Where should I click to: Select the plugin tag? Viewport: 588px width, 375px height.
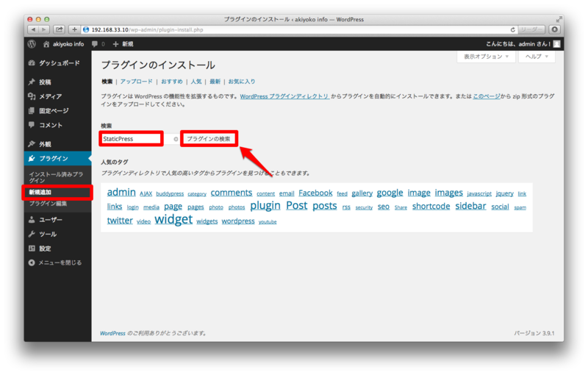(x=265, y=205)
